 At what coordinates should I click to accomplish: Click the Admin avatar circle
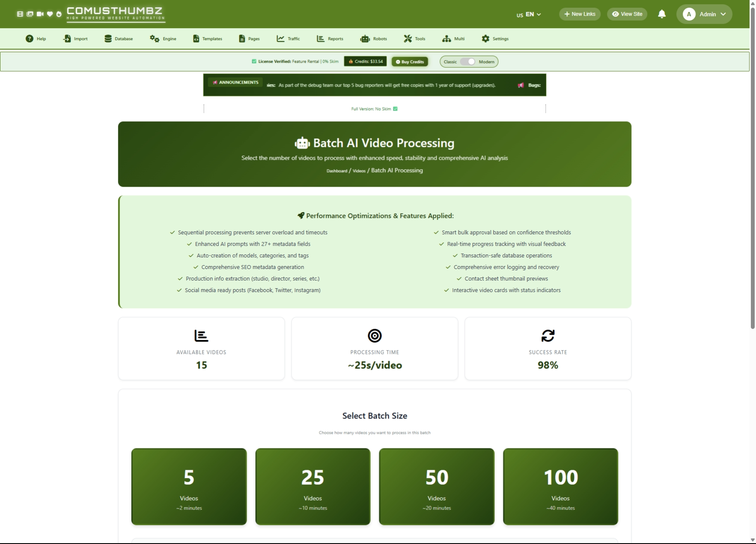click(689, 14)
